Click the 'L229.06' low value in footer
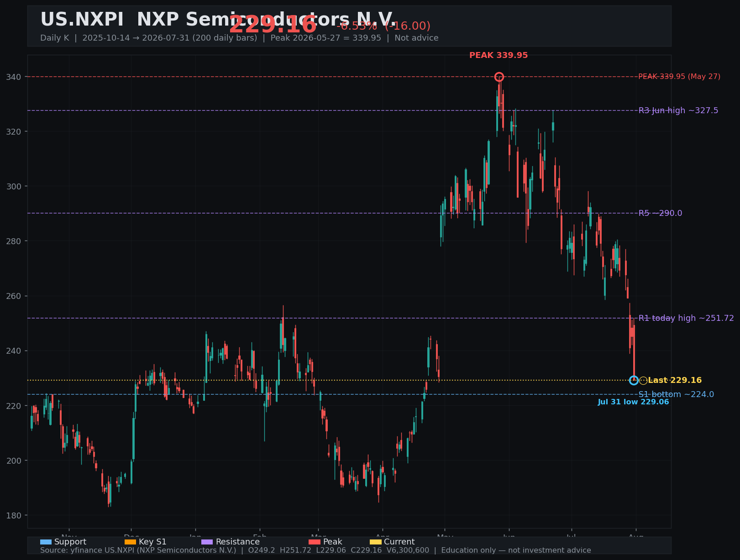The width and height of the screenshot is (740, 560). click(331, 550)
